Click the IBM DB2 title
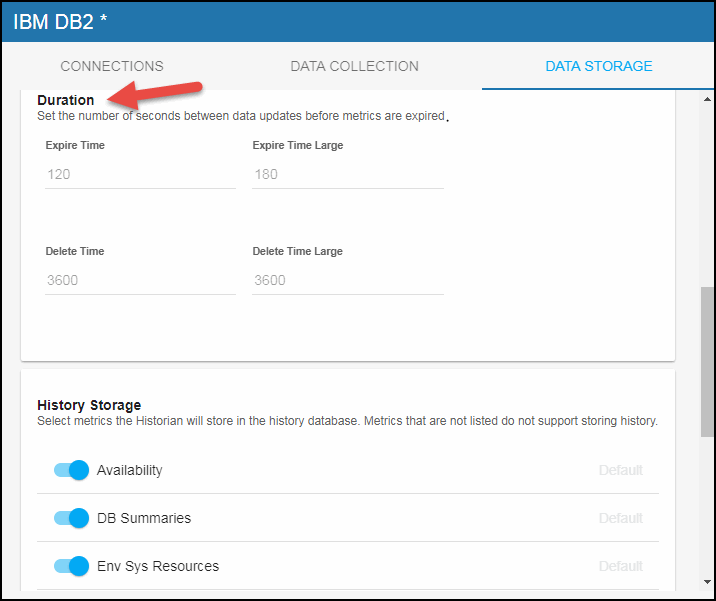This screenshot has width=716, height=601. pyautogui.click(x=60, y=21)
